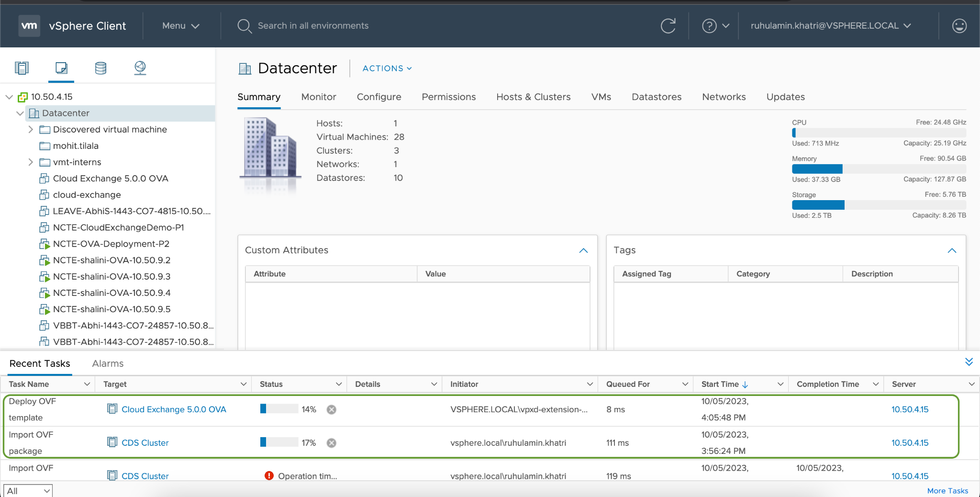Click the 10.50.4.15 server link in the 17% row
The height and width of the screenshot is (497, 980).
pyautogui.click(x=910, y=443)
